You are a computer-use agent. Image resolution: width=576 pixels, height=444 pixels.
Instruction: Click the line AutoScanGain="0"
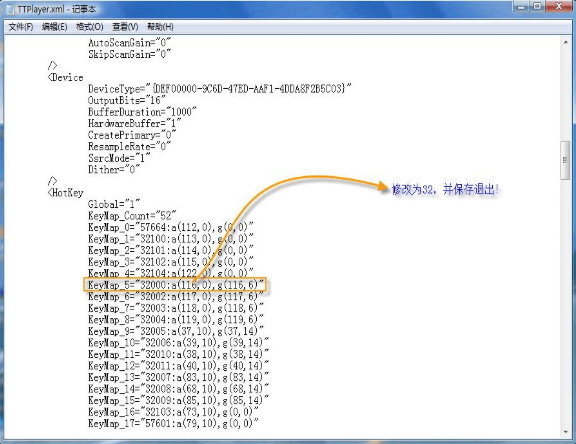(129, 43)
